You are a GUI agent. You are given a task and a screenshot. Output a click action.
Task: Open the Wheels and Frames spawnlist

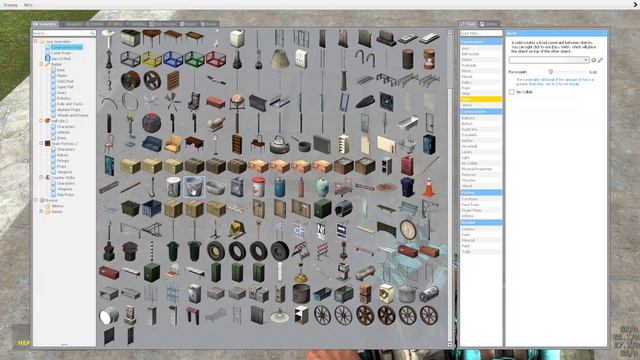pyautogui.click(x=73, y=116)
